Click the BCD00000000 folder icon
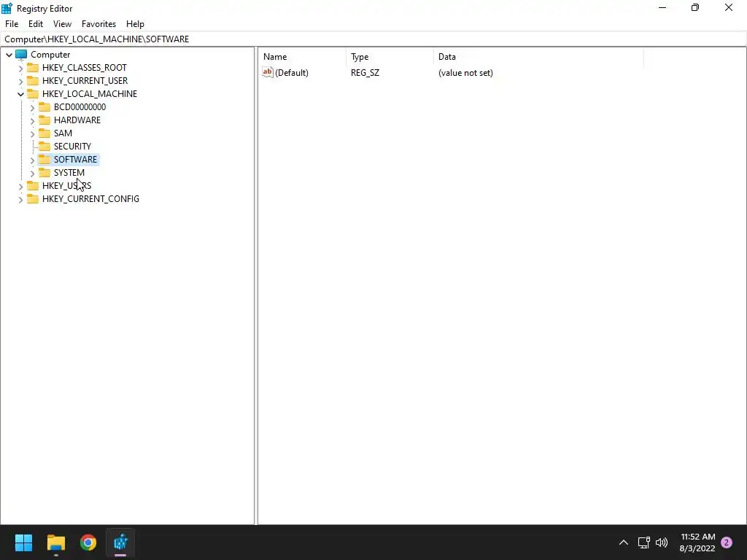Image resolution: width=747 pixels, height=560 pixels. pos(44,106)
